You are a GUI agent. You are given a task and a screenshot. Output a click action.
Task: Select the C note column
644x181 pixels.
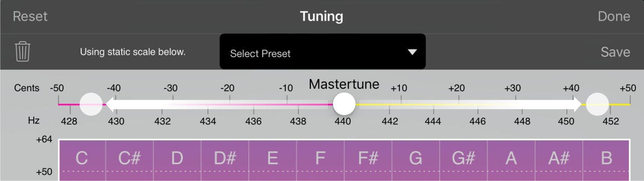tap(82, 160)
